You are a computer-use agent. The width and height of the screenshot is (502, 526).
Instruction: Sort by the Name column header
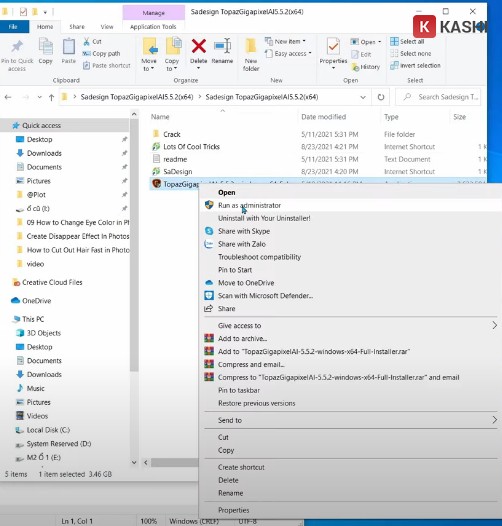160,117
